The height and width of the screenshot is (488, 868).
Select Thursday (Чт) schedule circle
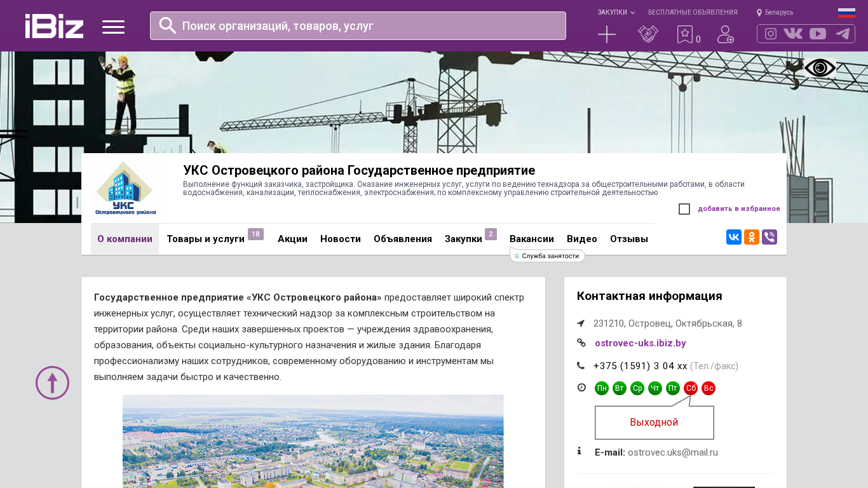[655, 388]
